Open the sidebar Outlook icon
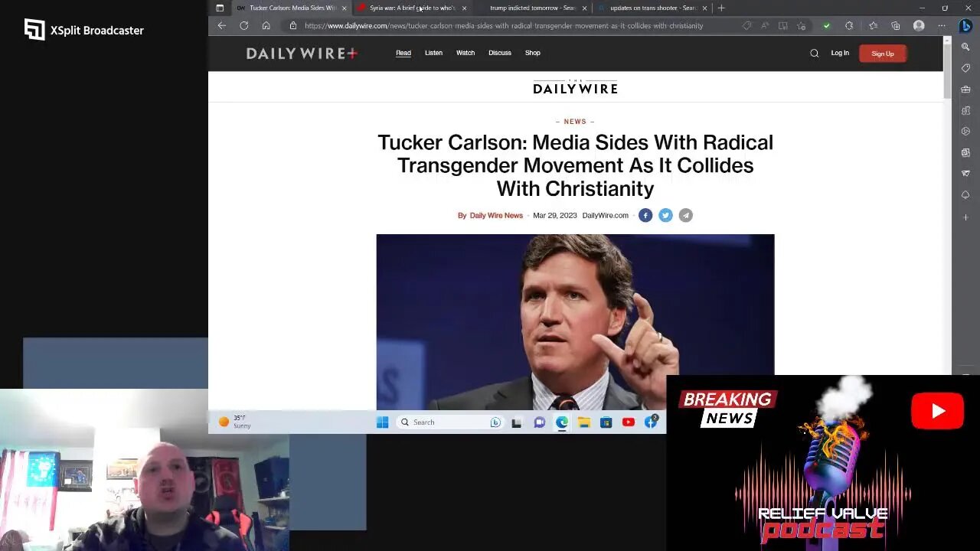 pos(965,153)
